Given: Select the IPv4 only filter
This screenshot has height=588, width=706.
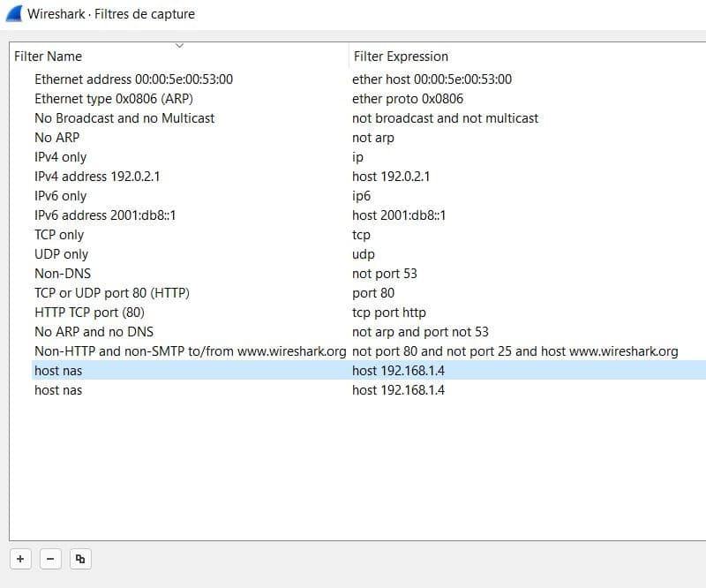Looking at the screenshot, I should (60, 157).
